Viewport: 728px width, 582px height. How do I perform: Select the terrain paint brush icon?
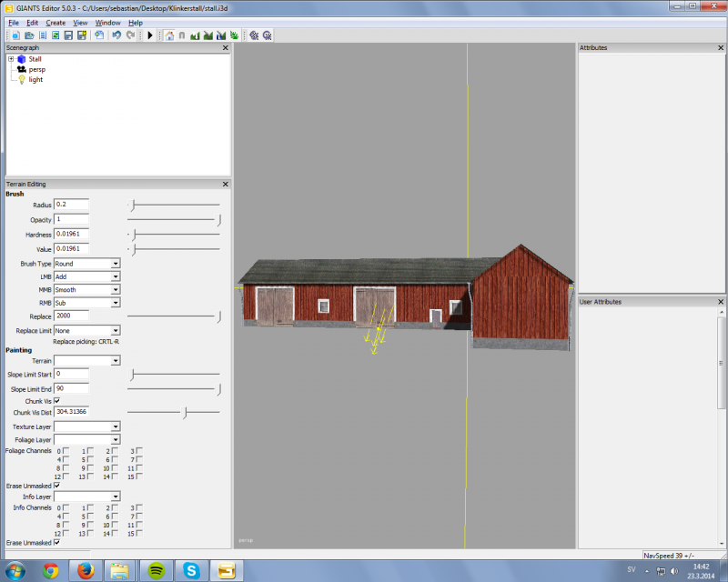click(x=208, y=35)
